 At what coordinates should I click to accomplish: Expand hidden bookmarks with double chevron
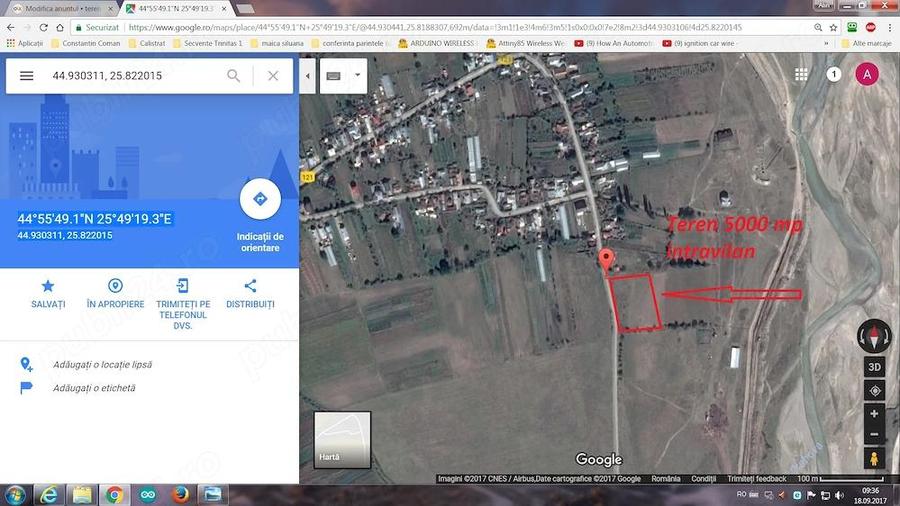[827, 43]
